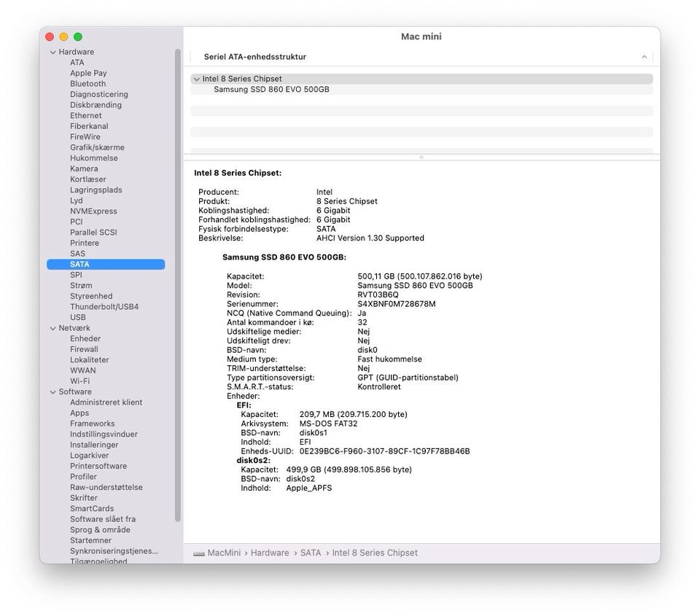Select PCI in the sidebar
Image resolution: width=700 pixels, height=616 pixels.
click(x=77, y=222)
